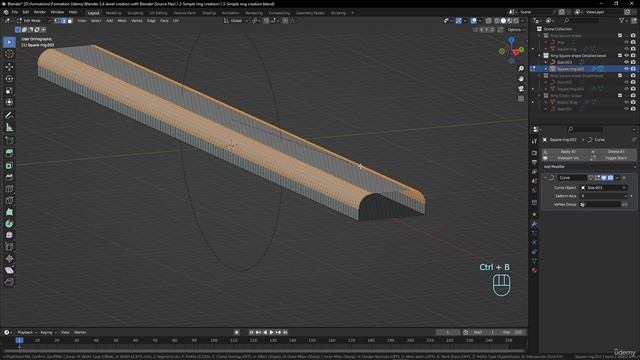Click the timeline Play button
Screen dimensions: 640x360
pyautogui.click(x=271, y=333)
